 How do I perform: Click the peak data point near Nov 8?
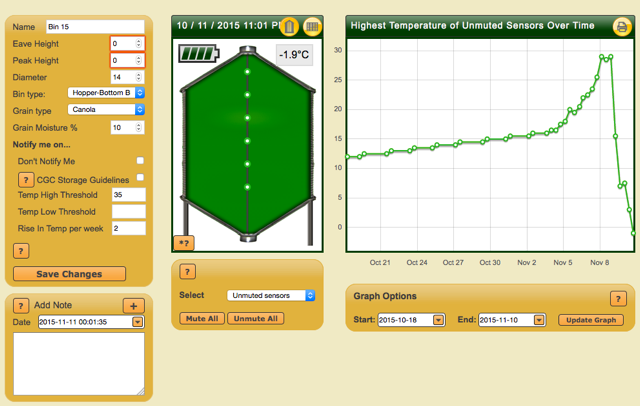pos(602,57)
